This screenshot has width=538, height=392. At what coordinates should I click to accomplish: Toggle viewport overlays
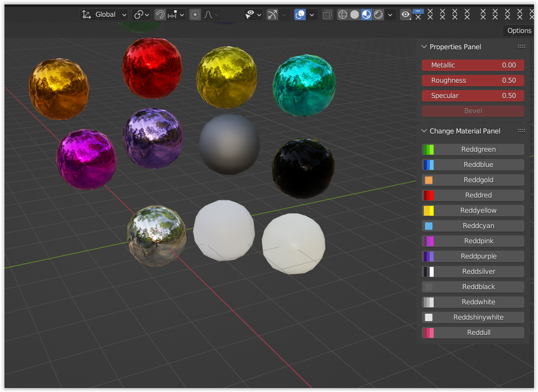[x=300, y=15]
